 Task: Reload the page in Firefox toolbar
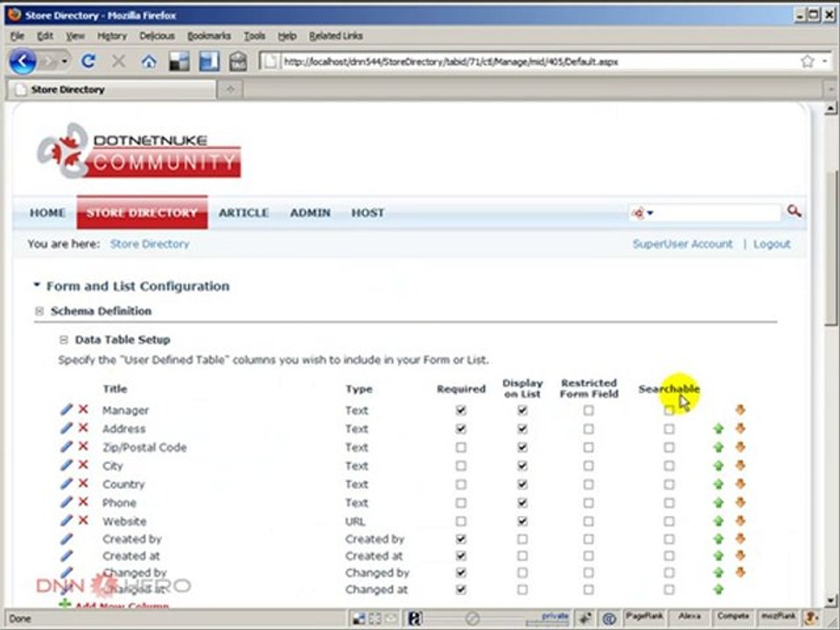pos(88,61)
